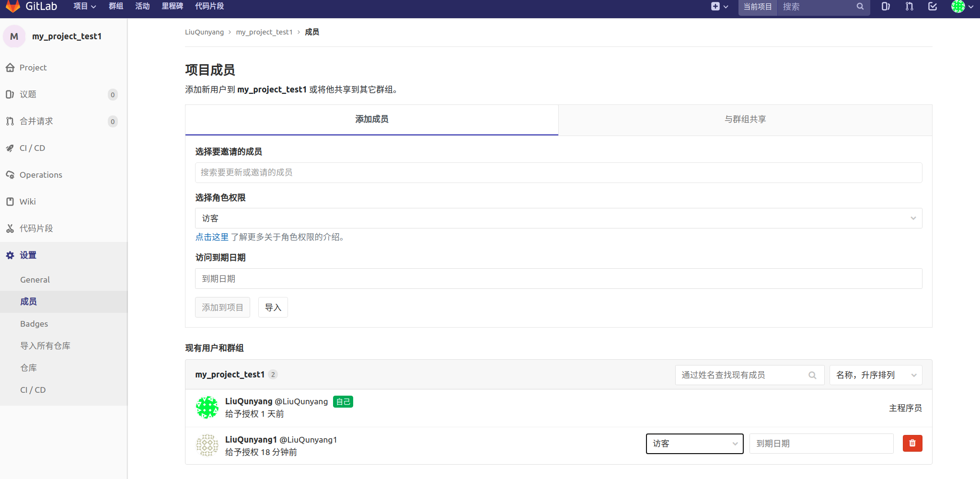Click the 导入 button
This screenshot has height=479, width=980.
(273, 307)
